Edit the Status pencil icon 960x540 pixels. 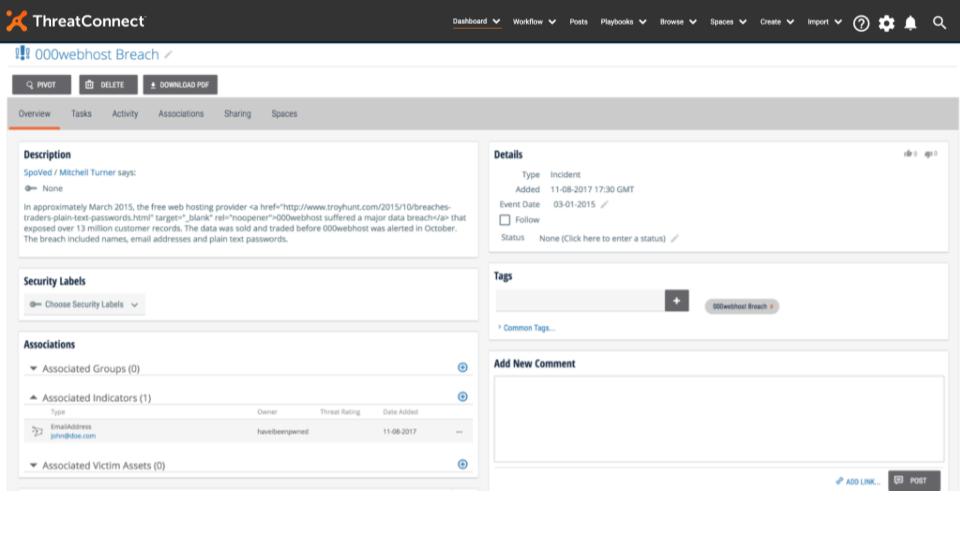tap(674, 238)
